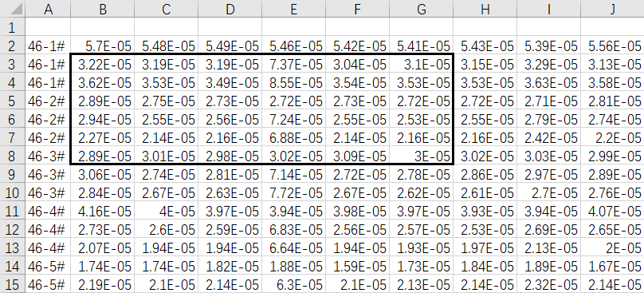Click row header 15
The image size is (644, 293).
tap(12, 284)
